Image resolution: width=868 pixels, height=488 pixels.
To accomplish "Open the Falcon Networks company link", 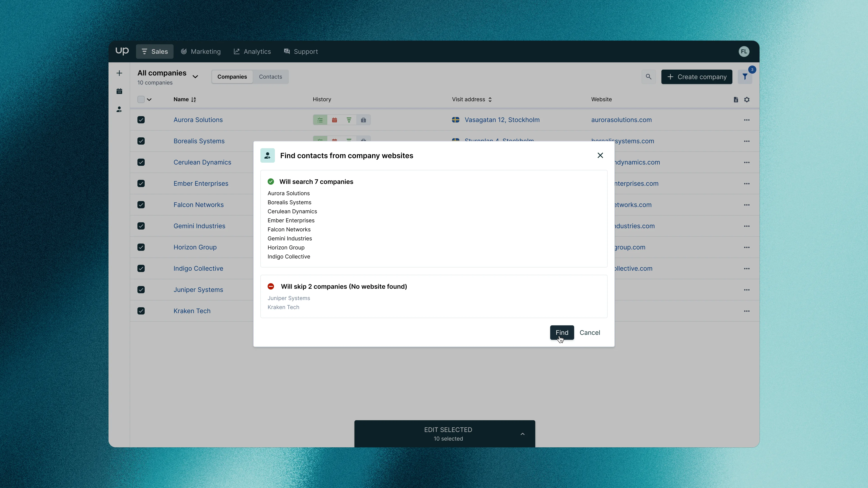I will 198,205.
